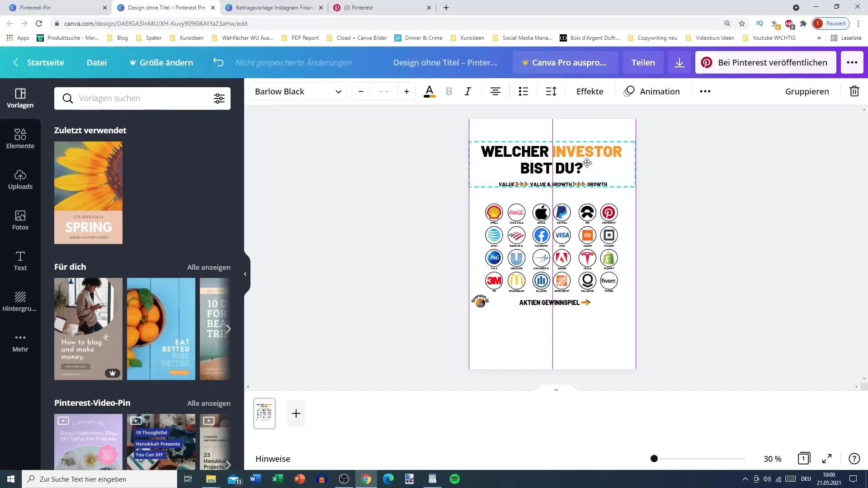Open the Chrome three-dot menu
Screen dimensions: 868x488
(x=858, y=23)
